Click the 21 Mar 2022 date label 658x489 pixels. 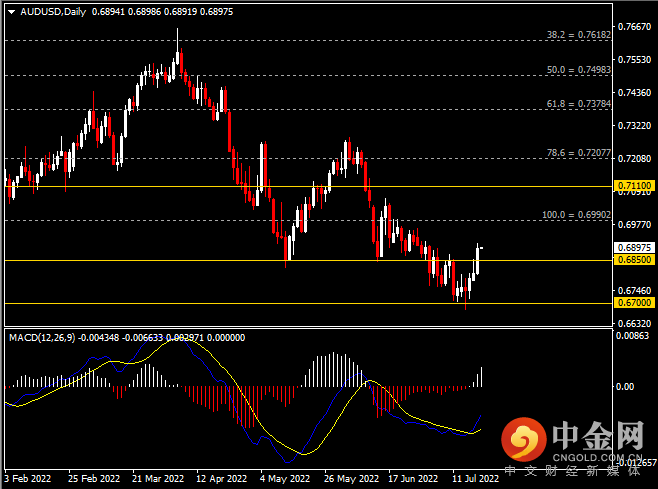click(158, 479)
